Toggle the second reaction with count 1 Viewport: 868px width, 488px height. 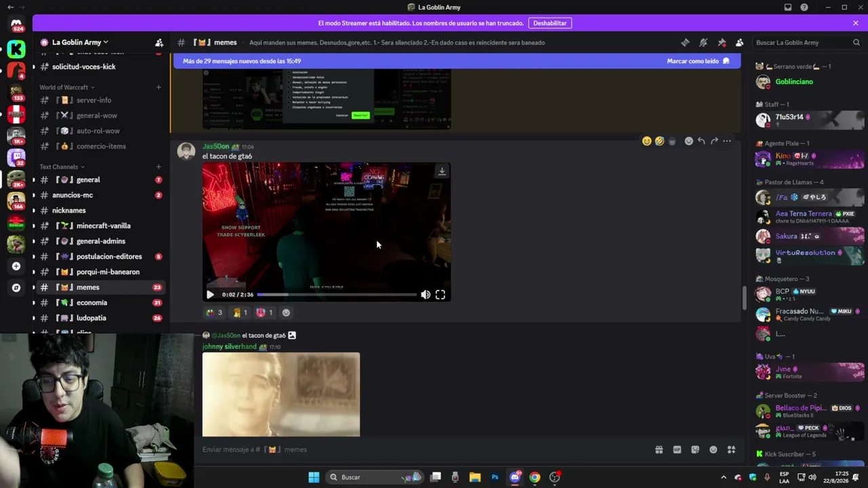[241, 312]
